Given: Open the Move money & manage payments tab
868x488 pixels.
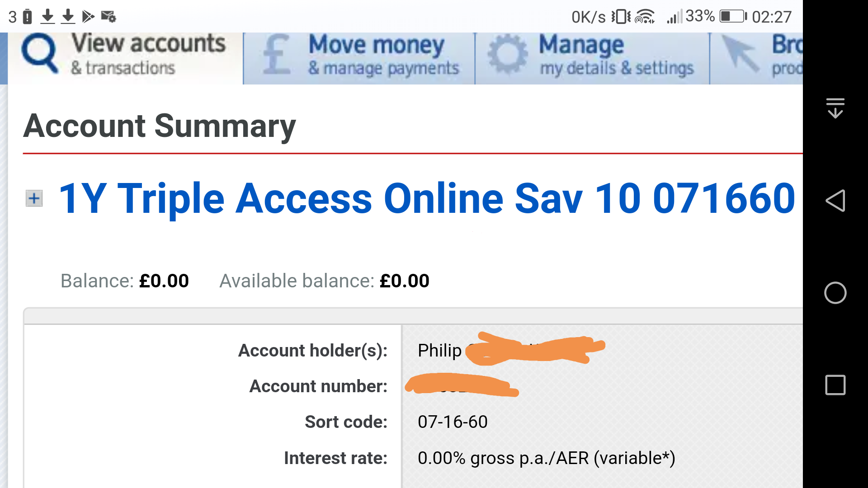Looking at the screenshot, I should [359, 58].
